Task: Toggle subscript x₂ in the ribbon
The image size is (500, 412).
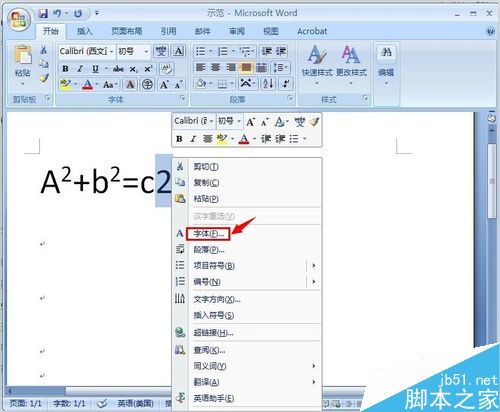Action: tap(133, 69)
